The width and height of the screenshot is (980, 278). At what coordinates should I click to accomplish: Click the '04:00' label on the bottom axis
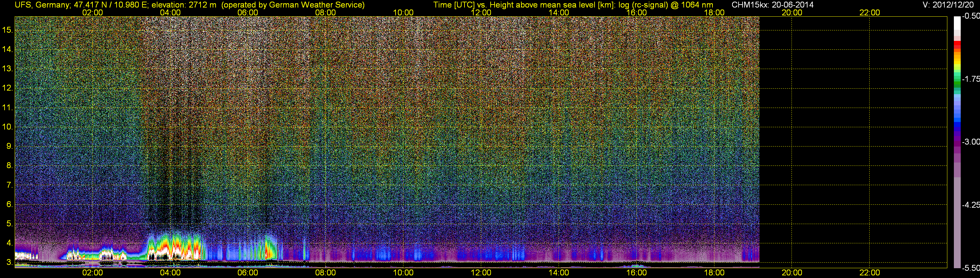[x=170, y=273]
